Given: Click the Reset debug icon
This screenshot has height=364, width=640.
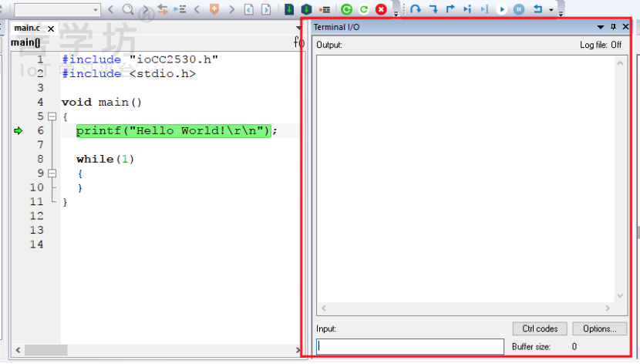Looking at the screenshot, I should point(538,9).
